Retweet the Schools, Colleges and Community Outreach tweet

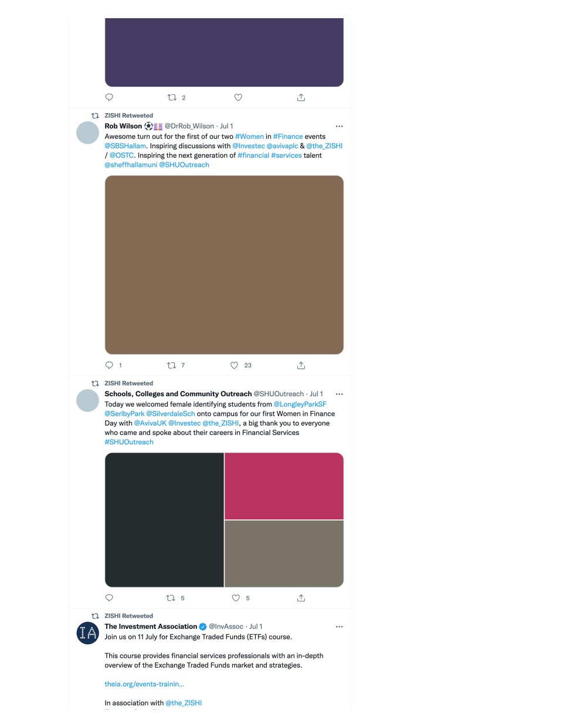[x=171, y=598]
